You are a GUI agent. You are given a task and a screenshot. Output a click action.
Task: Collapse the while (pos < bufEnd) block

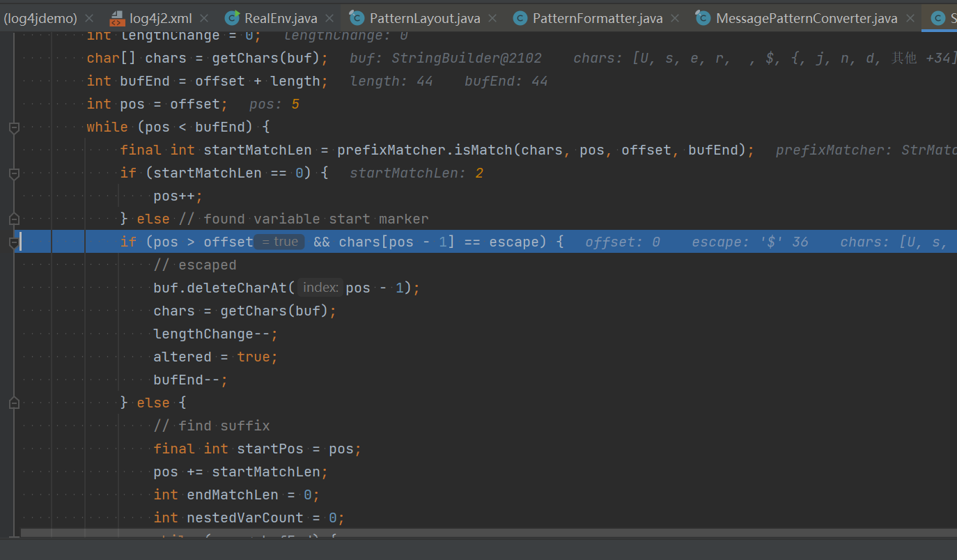click(13, 127)
